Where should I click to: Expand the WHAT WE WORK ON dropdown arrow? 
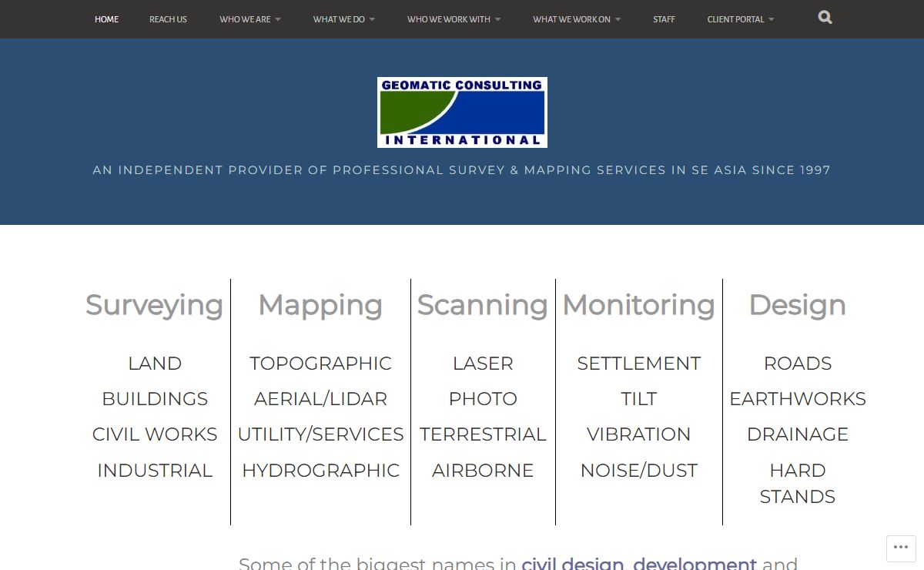618,20
